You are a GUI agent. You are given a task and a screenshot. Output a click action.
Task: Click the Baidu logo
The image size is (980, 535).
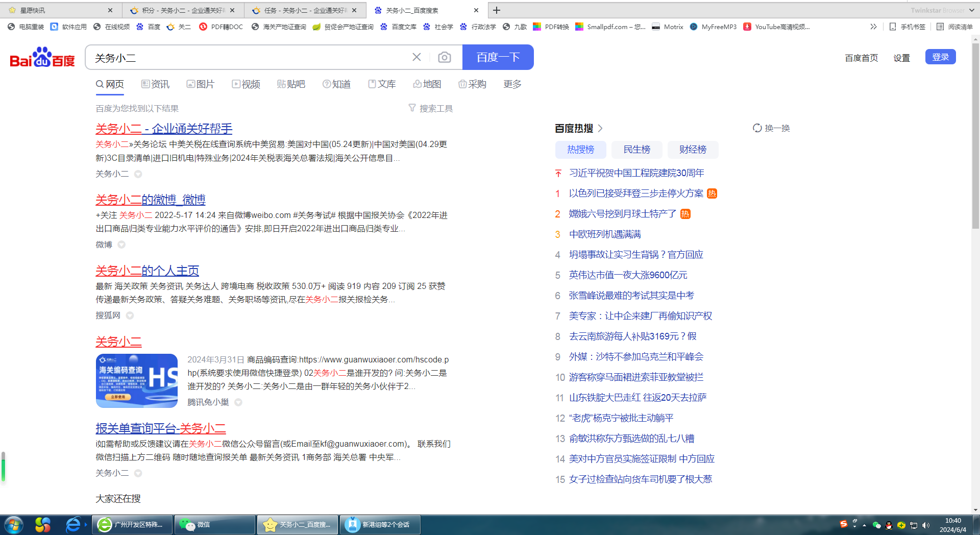pyautogui.click(x=42, y=57)
